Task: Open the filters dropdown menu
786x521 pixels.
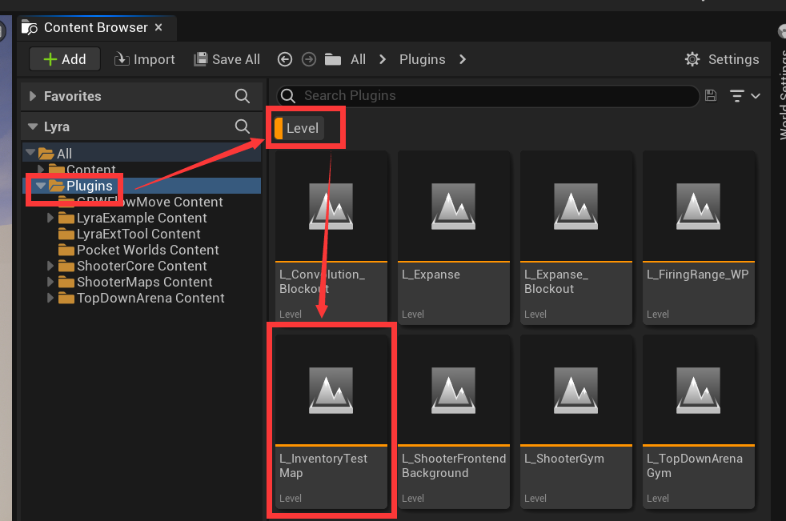Action: click(x=744, y=96)
